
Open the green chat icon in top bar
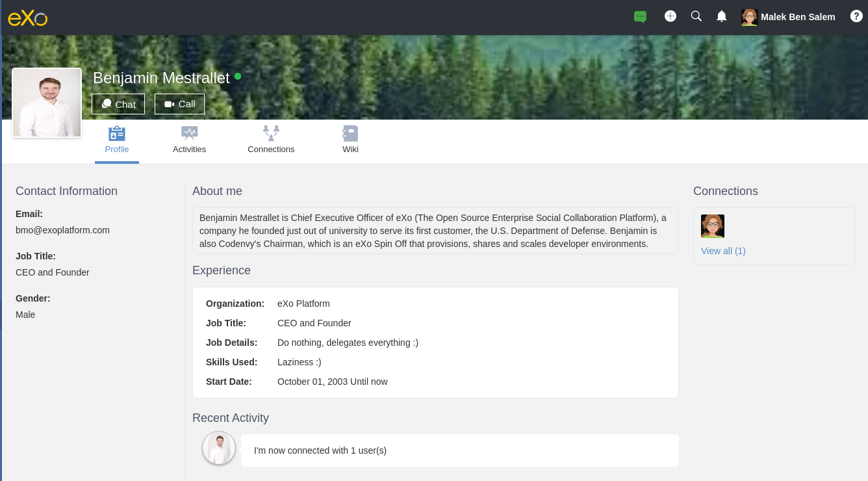coord(640,17)
